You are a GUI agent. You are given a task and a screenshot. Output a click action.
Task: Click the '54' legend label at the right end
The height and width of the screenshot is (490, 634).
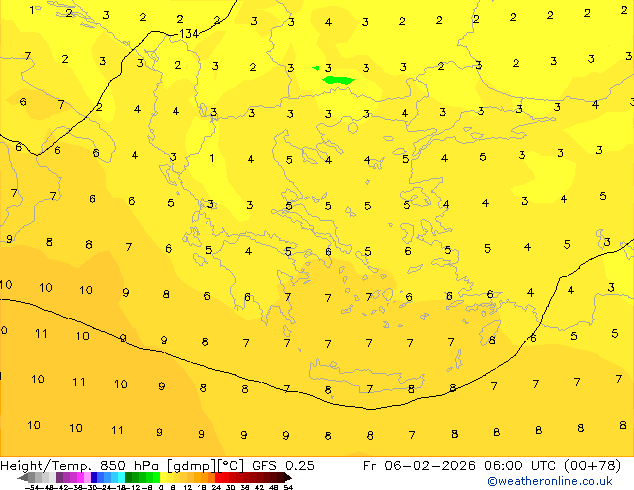point(287,488)
